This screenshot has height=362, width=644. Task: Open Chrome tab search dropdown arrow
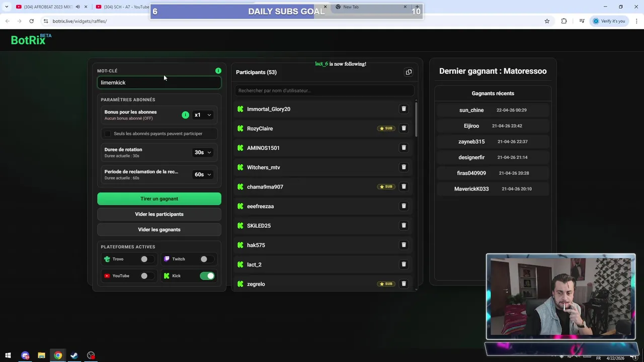[x=7, y=7]
